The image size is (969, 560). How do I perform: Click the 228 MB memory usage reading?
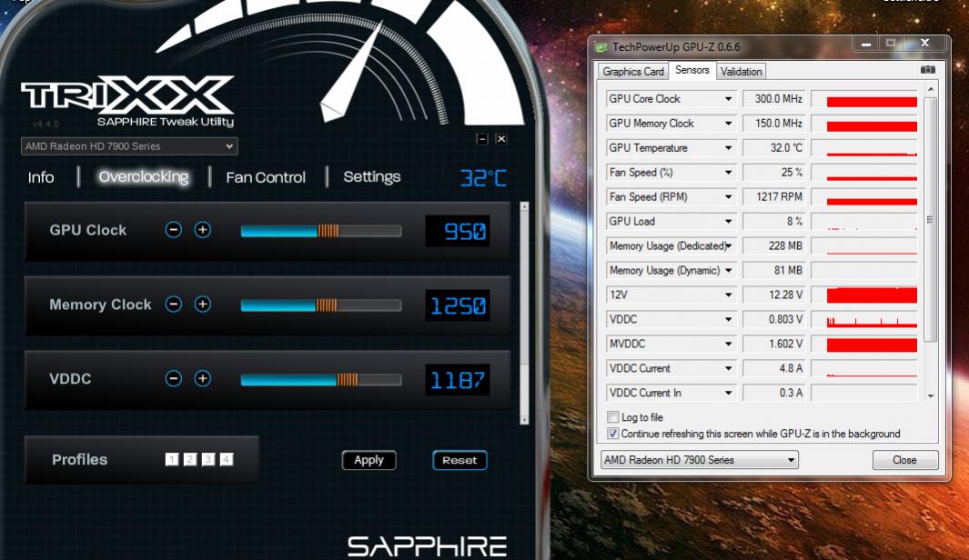pos(774,245)
